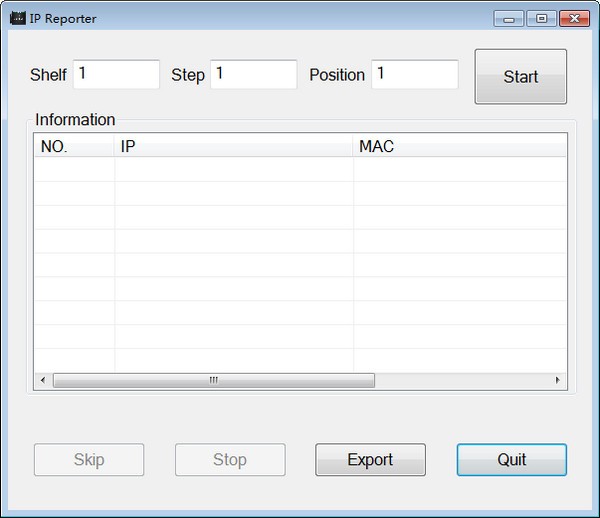600x518 pixels.
Task: Focus the Position input field
Action: pyautogui.click(x=415, y=74)
